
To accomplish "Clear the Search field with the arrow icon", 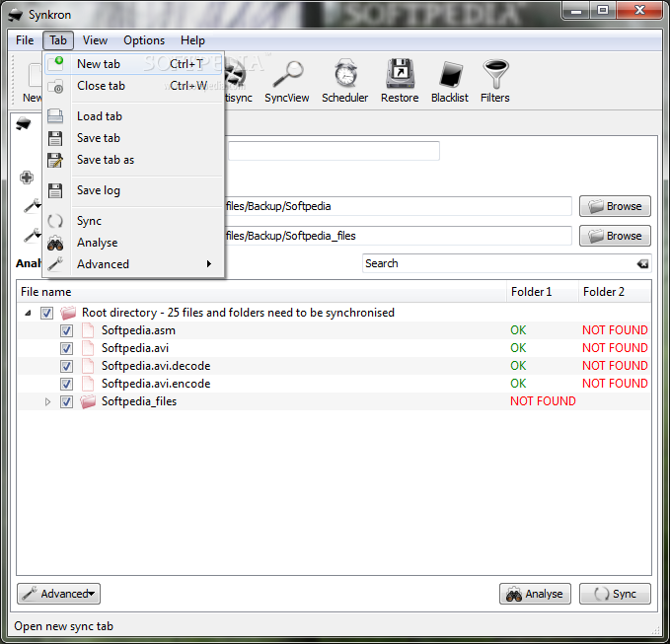I will pyautogui.click(x=642, y=263).
